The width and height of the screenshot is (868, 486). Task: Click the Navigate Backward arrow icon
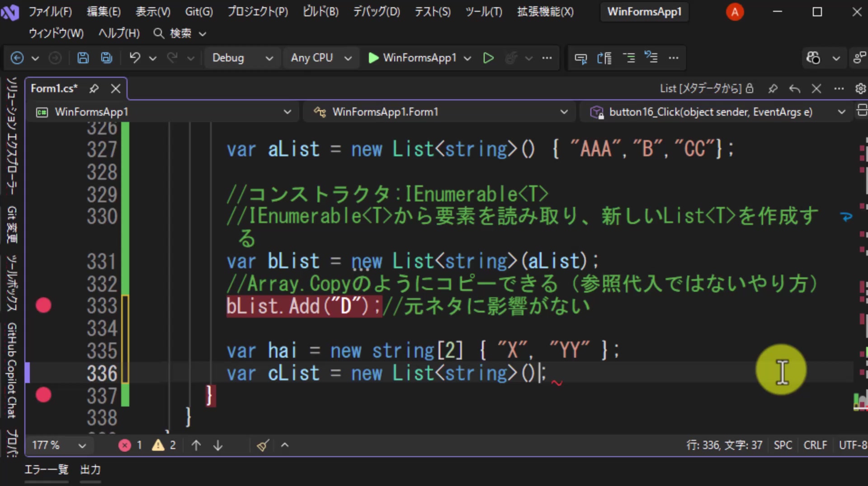17,58
